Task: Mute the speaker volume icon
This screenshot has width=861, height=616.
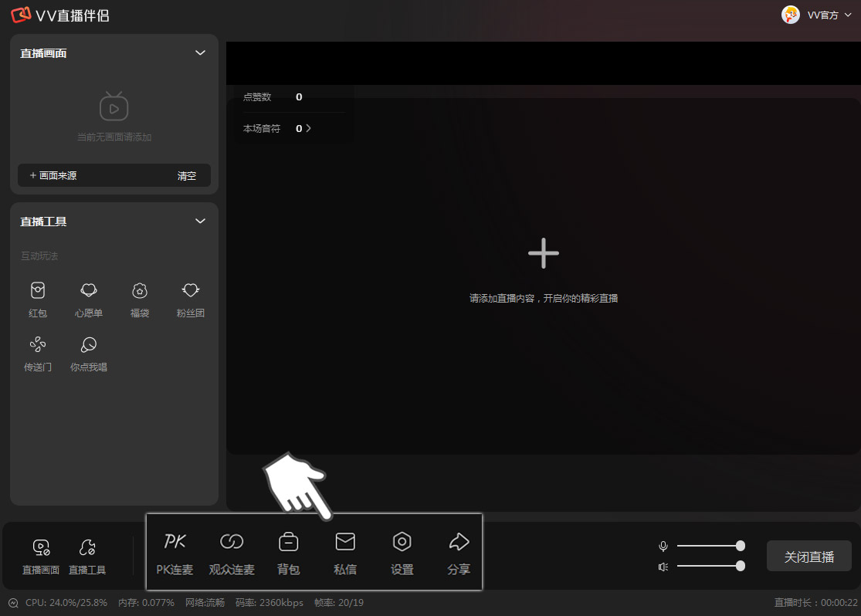Action: (x=663, y=567)
